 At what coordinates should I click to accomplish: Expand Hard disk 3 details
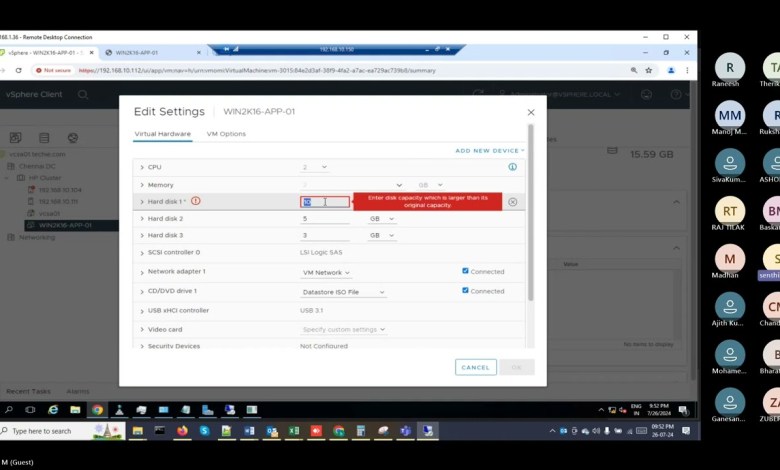point(142,235)
